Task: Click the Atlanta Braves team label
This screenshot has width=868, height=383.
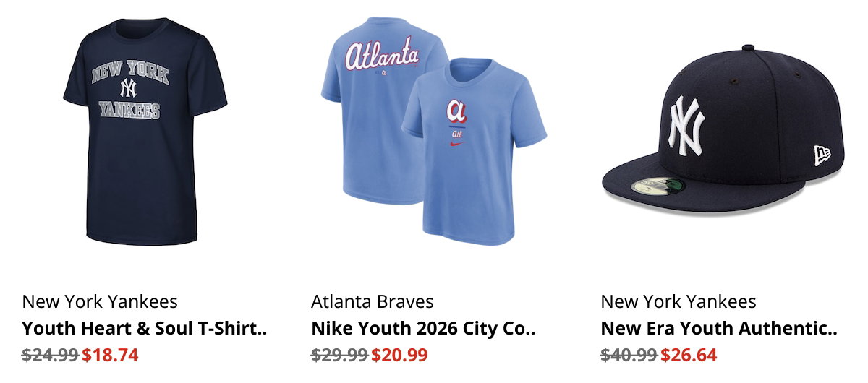Action: tap(373, 301)
